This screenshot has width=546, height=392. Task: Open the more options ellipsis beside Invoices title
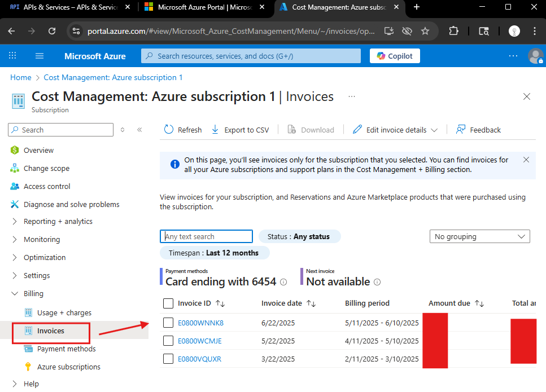click(x=352, y=96)
